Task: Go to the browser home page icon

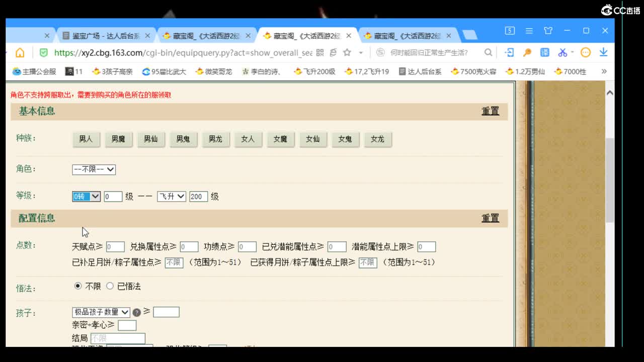Action: [x=20, y=52]
